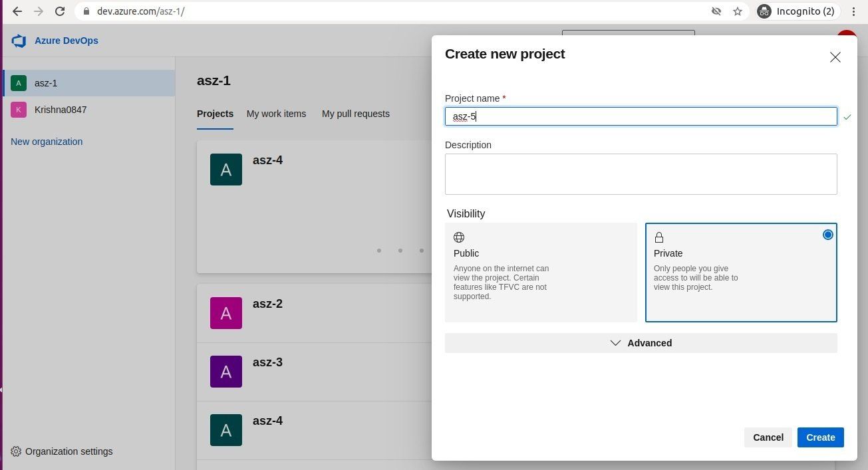Image resolution: width=868 pixels, height=470 pixels.
Task: Open Organization settings gear icon
Action: click(16, 451)
